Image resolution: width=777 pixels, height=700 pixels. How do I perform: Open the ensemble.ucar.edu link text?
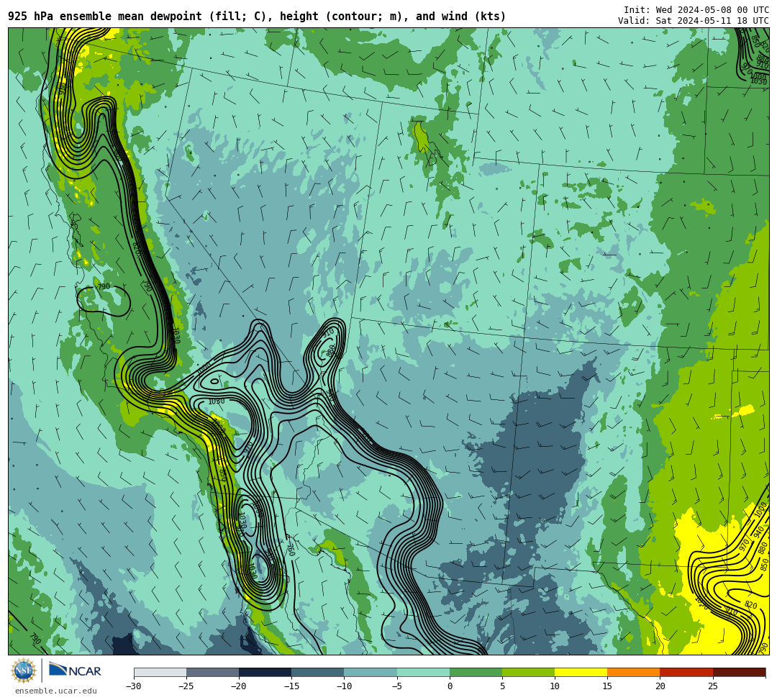56,691
